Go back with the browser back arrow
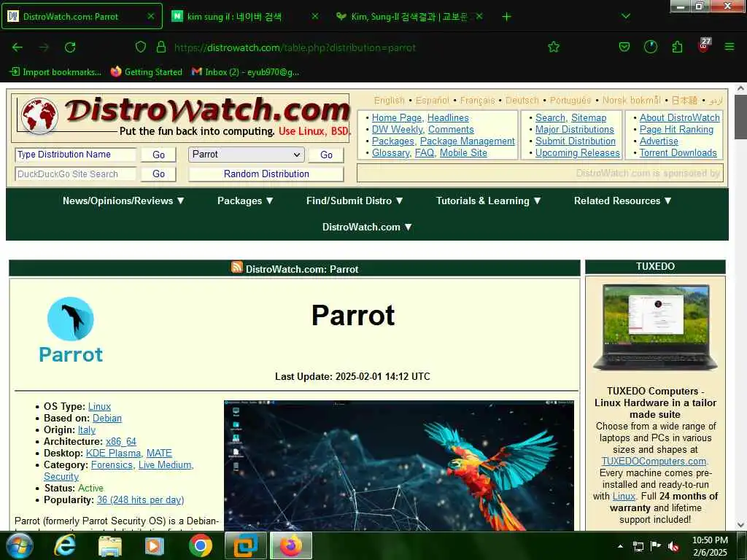 tap(18, 47)
